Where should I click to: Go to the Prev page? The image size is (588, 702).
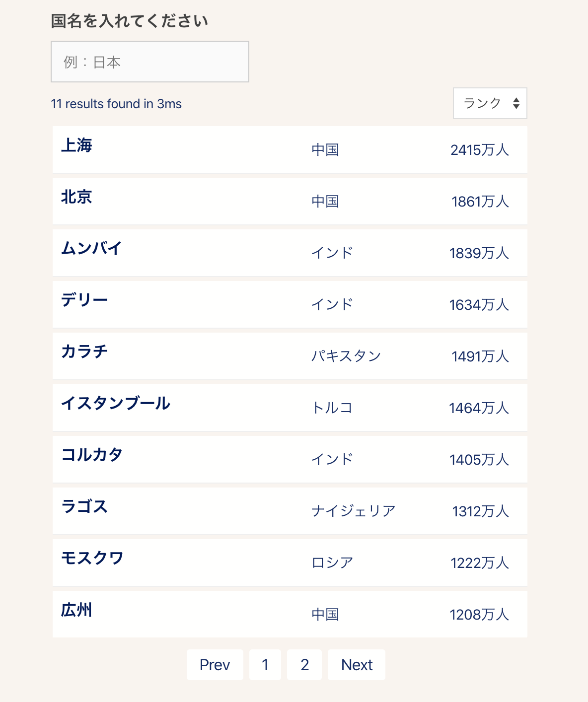click(x=215, y=665)
